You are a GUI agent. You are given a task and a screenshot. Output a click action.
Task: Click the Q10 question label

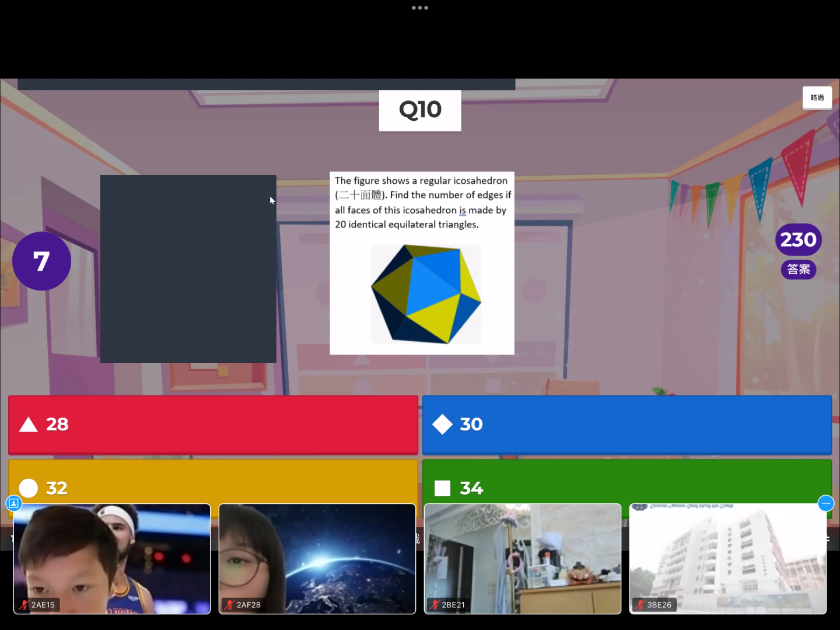(420, 110)
